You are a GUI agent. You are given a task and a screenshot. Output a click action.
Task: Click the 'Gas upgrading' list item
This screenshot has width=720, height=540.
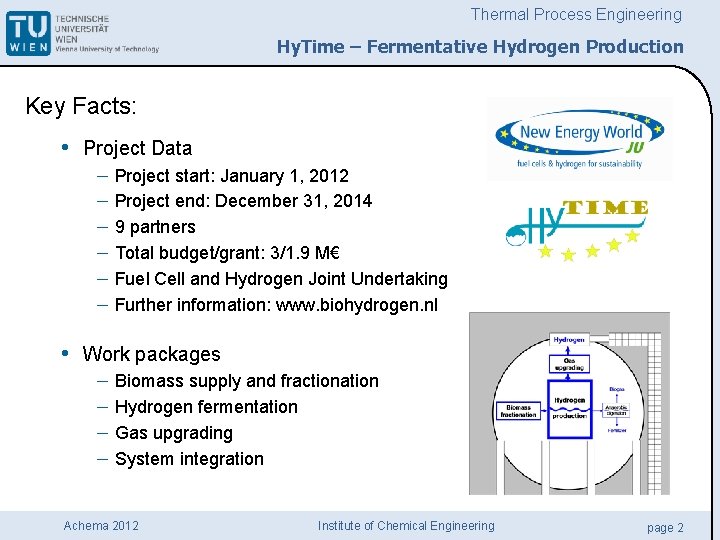174,433
